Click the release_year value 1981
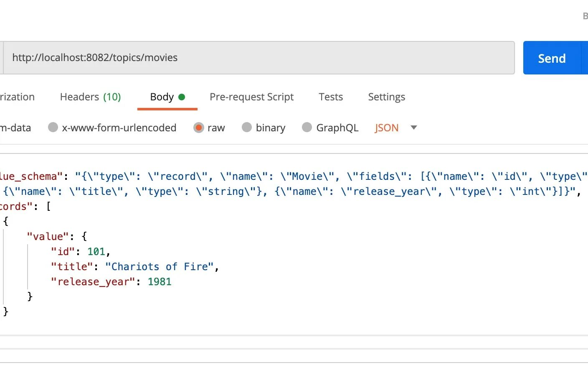Image resolution: width=588 pixels, height=368 pixels. click(160, 282)
